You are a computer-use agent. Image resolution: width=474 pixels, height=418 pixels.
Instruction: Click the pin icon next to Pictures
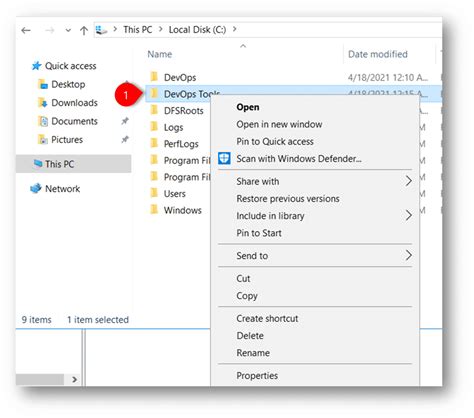tap(125, 139)
